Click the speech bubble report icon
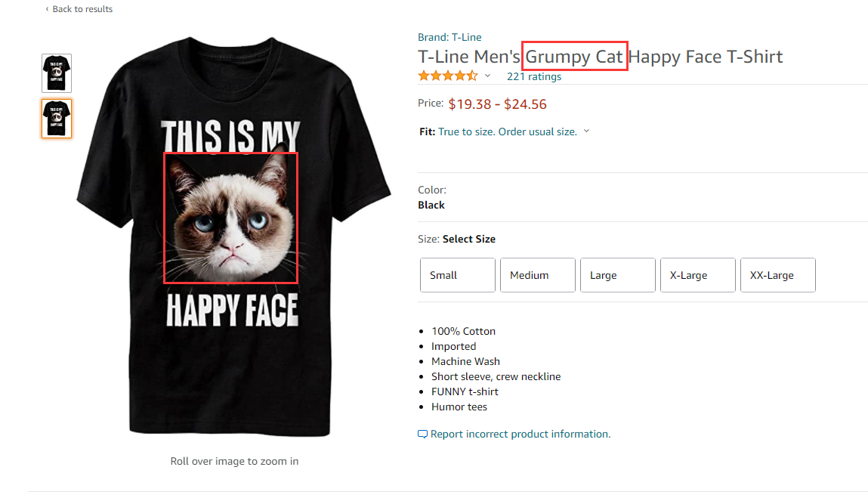 (423, 433)
